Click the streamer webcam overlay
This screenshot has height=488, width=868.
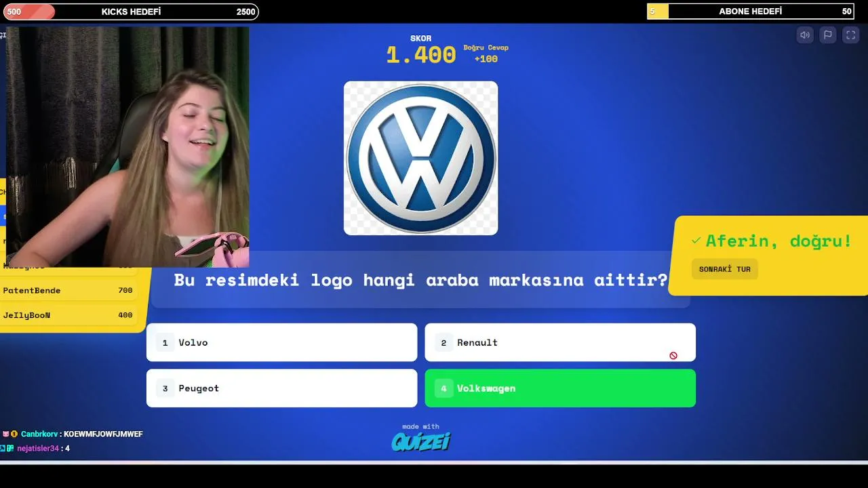(x=127, y=147)
